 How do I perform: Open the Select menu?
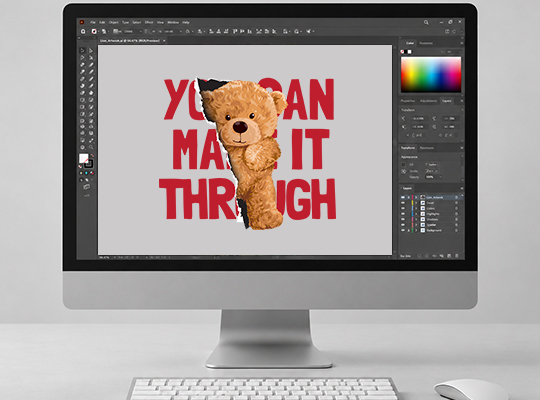point(137,22)
